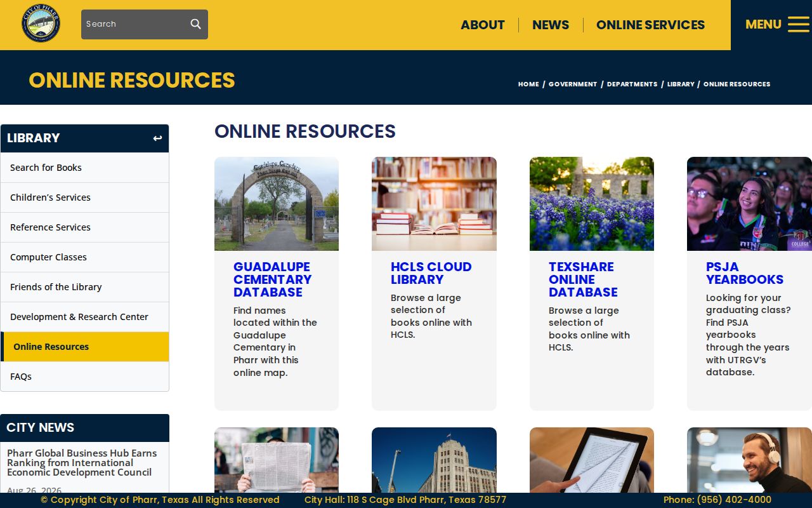Open HCLS CLOUD LIBRARY link
This screenshot has height=508, width=812.
[x=431, y=273]
